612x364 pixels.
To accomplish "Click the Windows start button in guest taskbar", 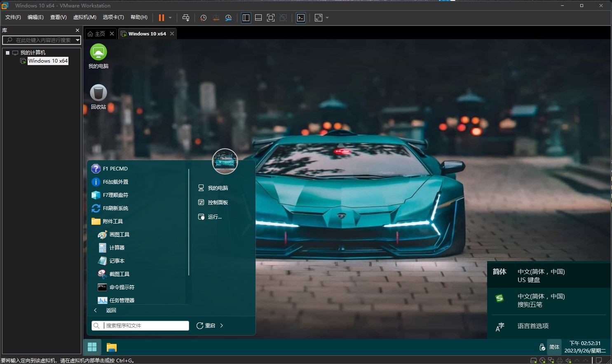I will [92, 347].
